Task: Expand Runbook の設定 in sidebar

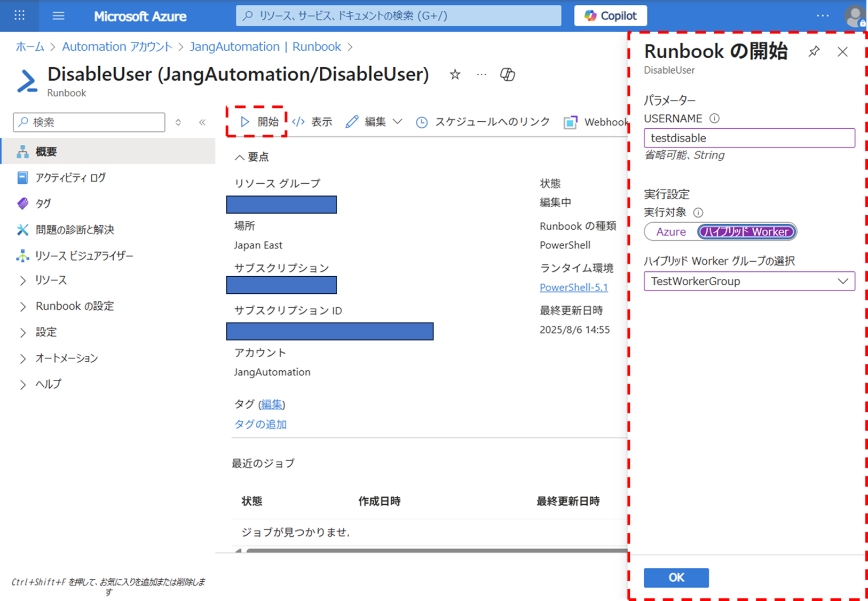Action: pos(74,306)
